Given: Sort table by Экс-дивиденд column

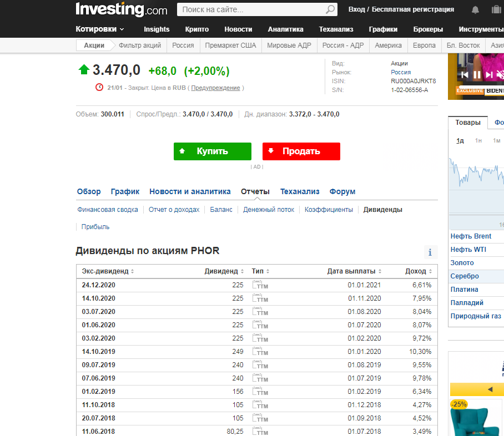Looking at the screenshot, I should [x=108, y=271].
